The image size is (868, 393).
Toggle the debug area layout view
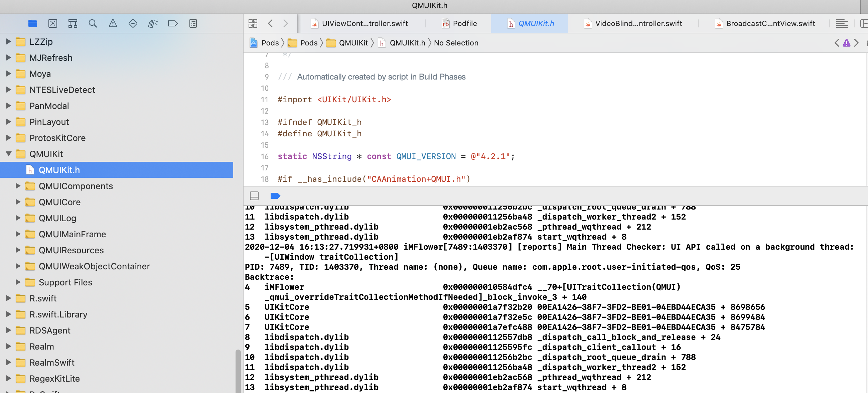[254, 195]
